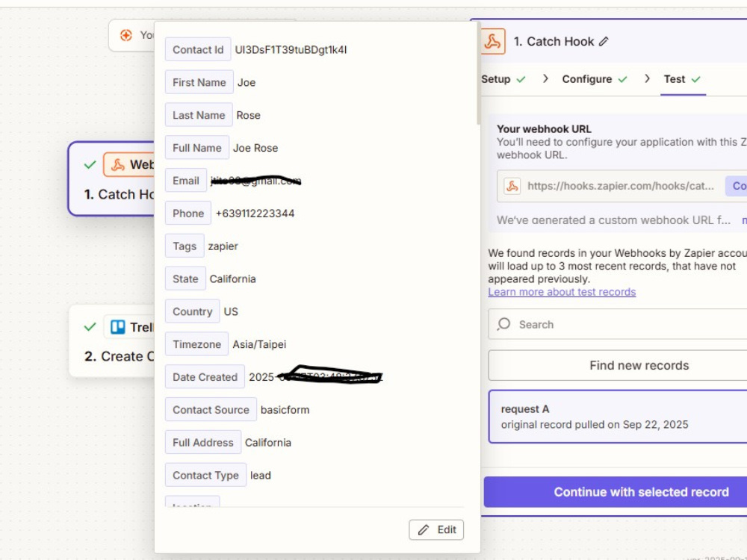Click the Contact Type label
The image size is (747, 560).
[x=206, y=476]
